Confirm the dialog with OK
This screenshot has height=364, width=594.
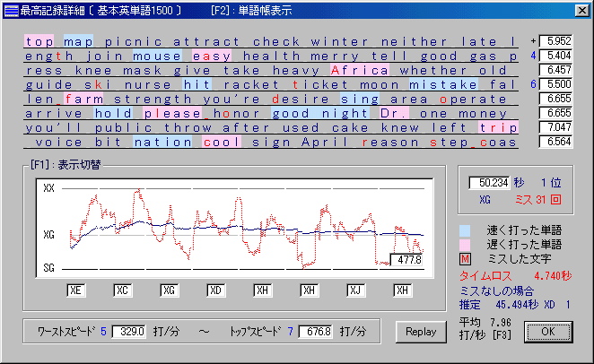548,332
